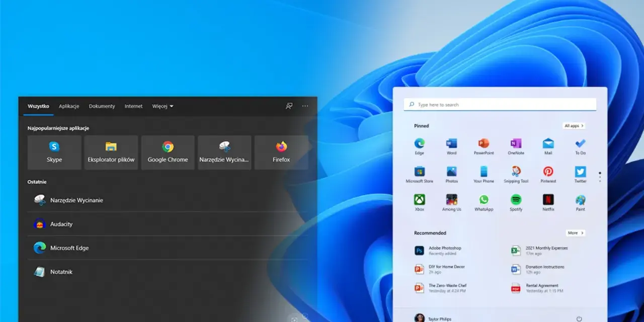The height and width of the screenshot is (322, 644).
Task: Open the Eksplorator plików tile
Action: [x=111, y=152]
